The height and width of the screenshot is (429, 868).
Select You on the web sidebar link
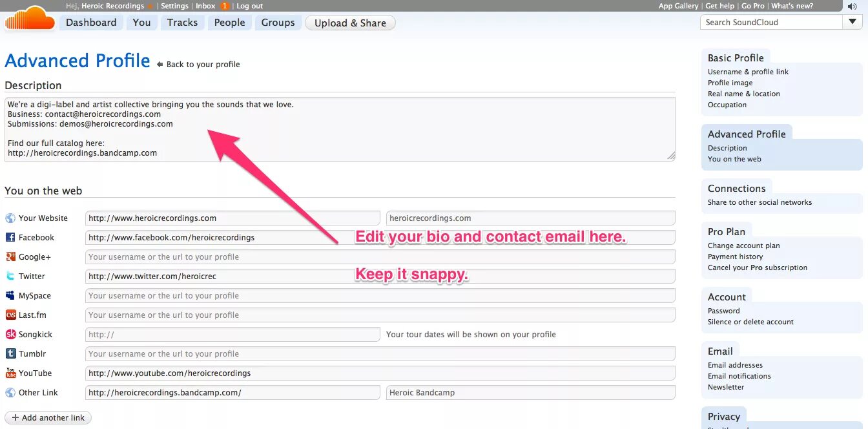[x=734, y=159]
